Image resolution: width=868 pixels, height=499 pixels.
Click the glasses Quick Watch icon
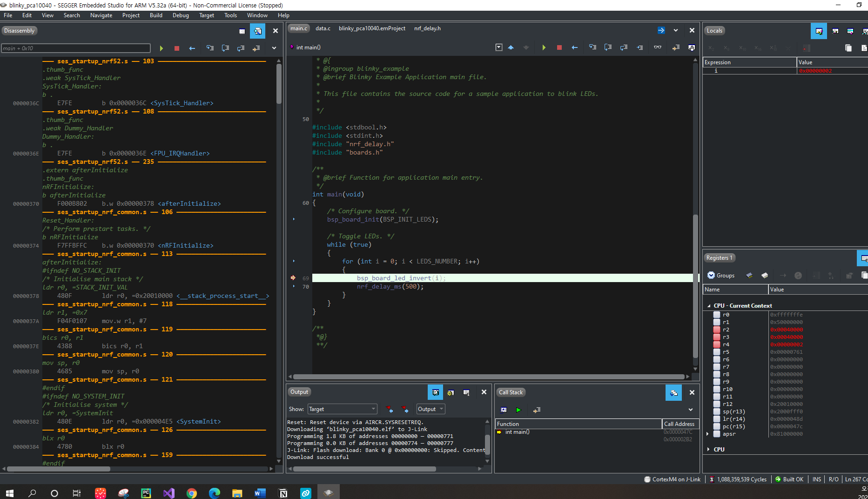658,47
